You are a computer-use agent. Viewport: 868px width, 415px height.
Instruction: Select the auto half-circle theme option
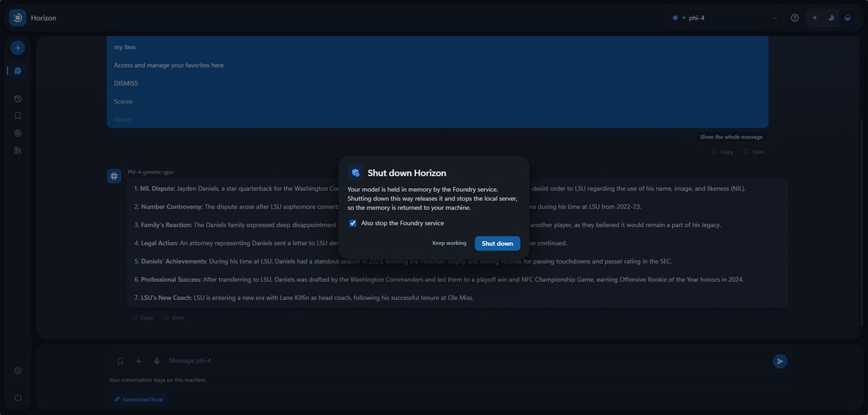click(848, 18)
